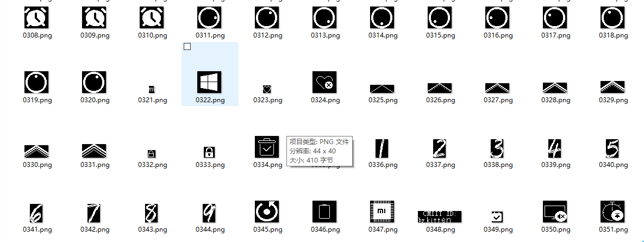Select the tiny heart icon 0323.png

(267, 88)
